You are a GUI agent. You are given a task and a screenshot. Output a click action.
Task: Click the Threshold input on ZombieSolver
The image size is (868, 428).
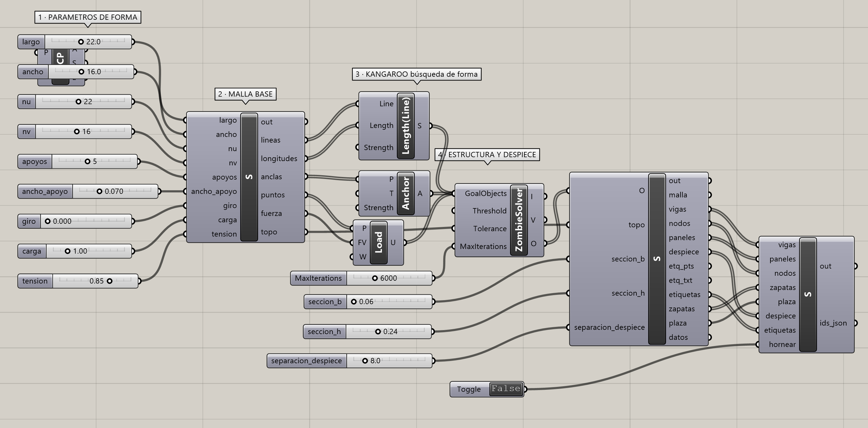click(489, 211)
